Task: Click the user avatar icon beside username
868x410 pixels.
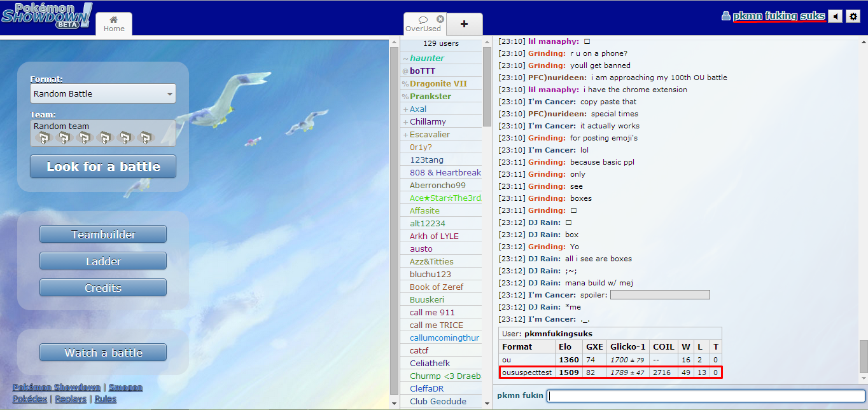Action: (725, 17)
